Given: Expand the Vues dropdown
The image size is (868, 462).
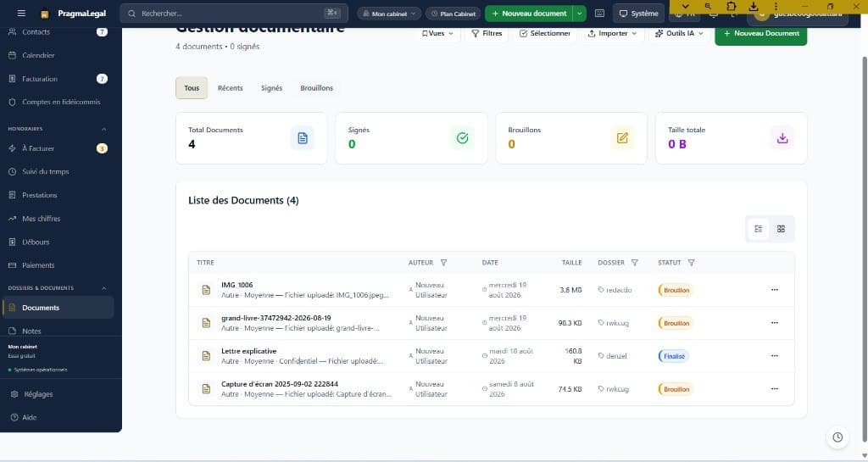Looking at the screenshot, I should [437, 33].
